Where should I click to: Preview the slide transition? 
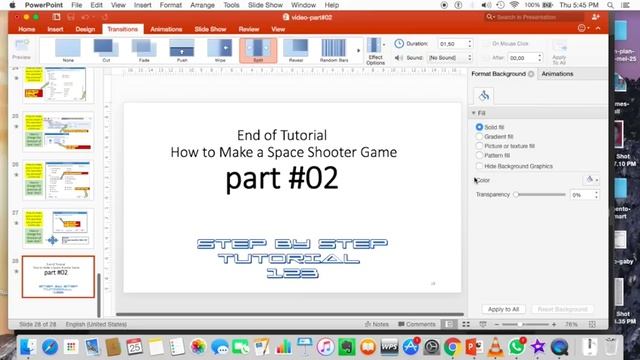click(x=21, y=49)
